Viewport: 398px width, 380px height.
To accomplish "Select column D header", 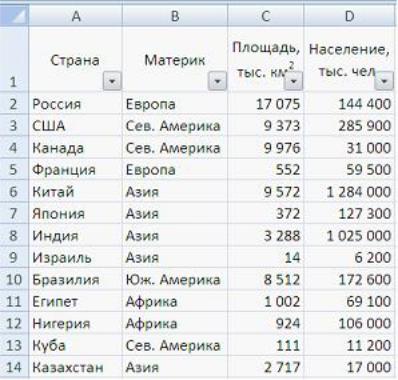I will [x=349, y=16].
